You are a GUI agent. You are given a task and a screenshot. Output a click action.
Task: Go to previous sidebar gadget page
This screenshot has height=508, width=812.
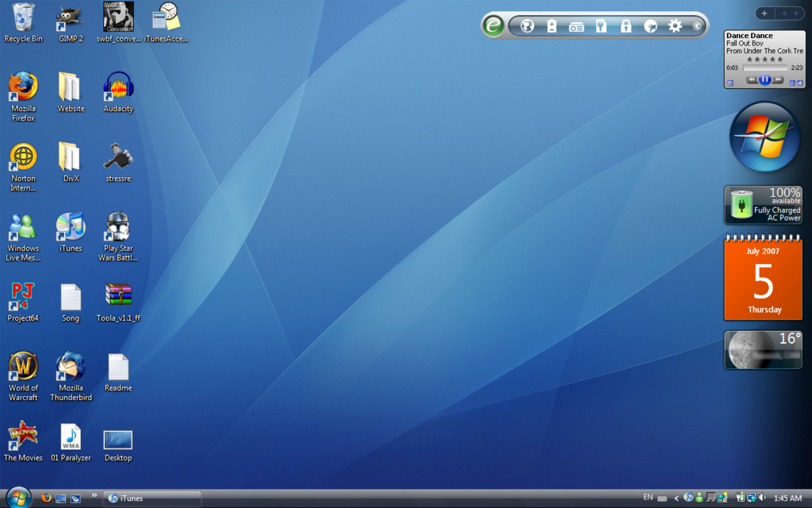(x=784, y=13)
